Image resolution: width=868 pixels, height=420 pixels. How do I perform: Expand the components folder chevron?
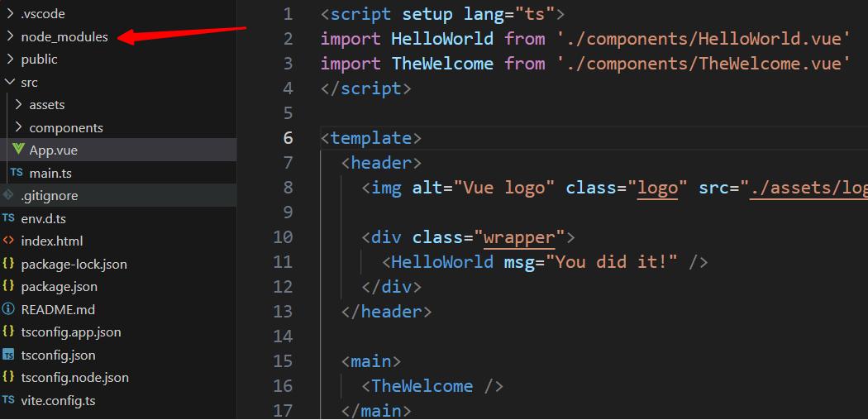(18, 128)
